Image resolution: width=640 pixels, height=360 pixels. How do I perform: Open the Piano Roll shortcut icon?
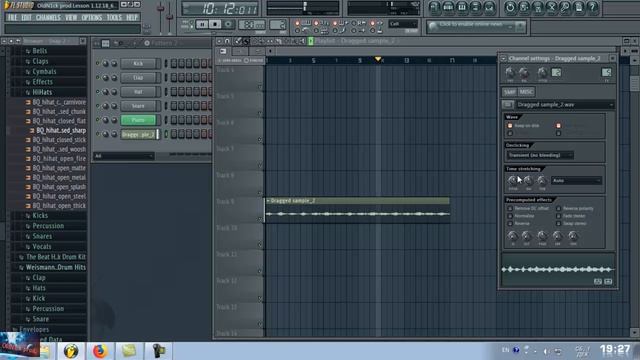[x=462, y=7]
